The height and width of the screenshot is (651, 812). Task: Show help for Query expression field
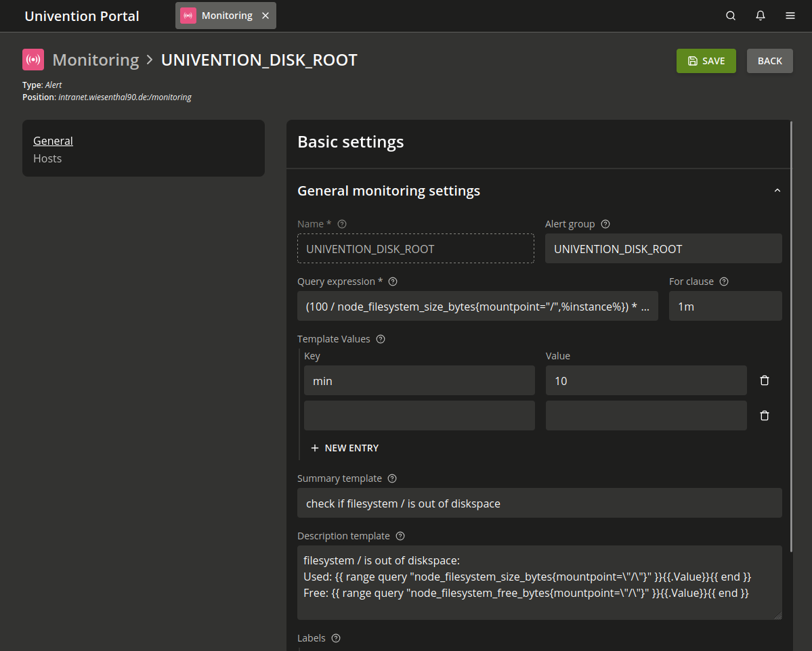tap(393, 282)
